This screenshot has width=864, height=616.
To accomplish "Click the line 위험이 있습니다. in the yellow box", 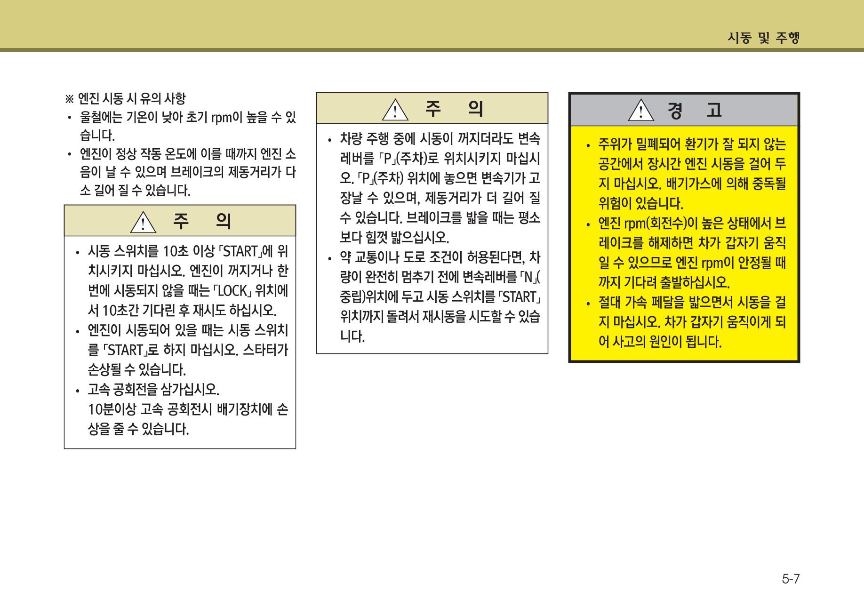I will [641, 203].
